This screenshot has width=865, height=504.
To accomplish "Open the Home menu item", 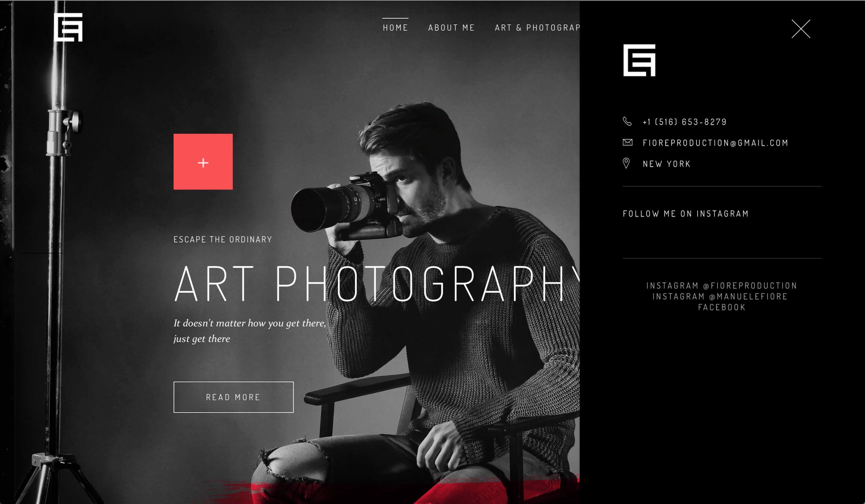I will click(395, 27).
